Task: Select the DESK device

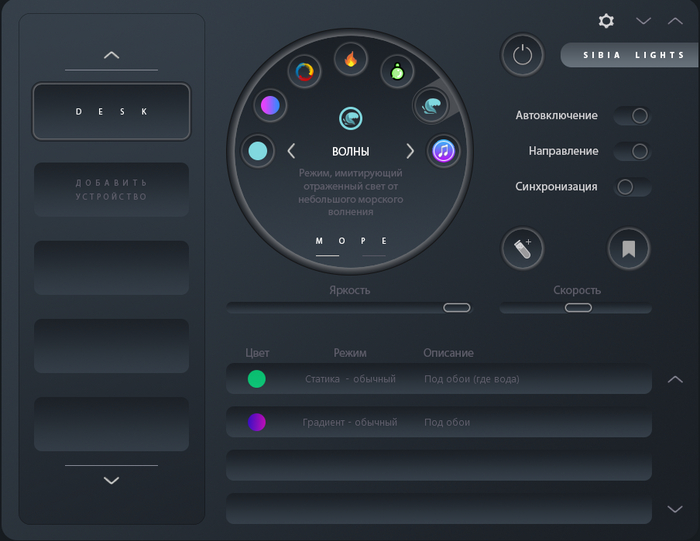Action: (x=111, y=112)
